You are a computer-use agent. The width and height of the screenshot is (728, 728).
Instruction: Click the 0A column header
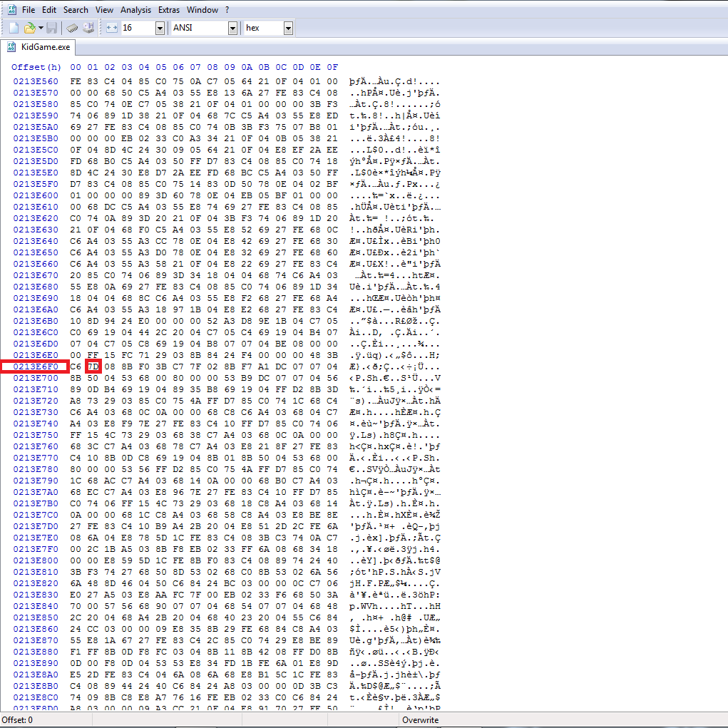pos(247,67)
